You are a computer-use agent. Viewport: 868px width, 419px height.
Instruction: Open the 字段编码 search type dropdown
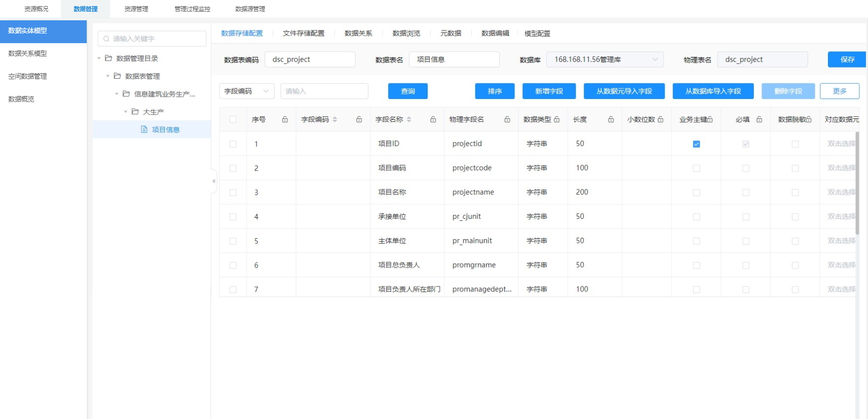(247, 91)
